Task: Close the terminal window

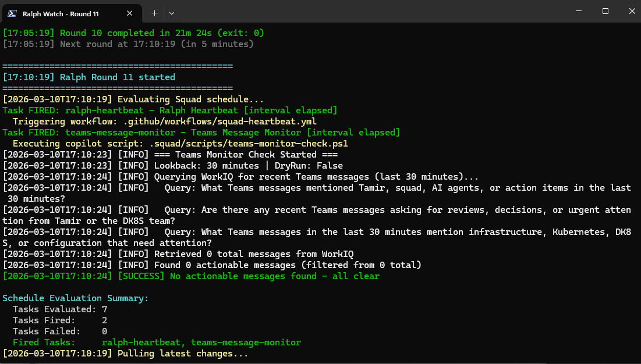Action: pyautogui.click(x=631, y=12)
